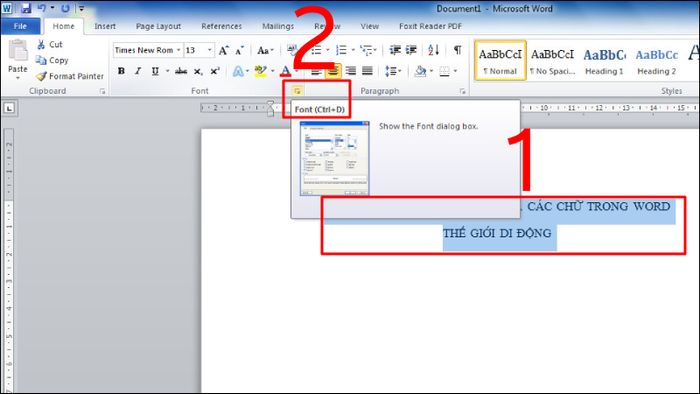Click the Borders icon in Paragraph group
Viewport: 700px width, 394px height.
pos(444,71)
